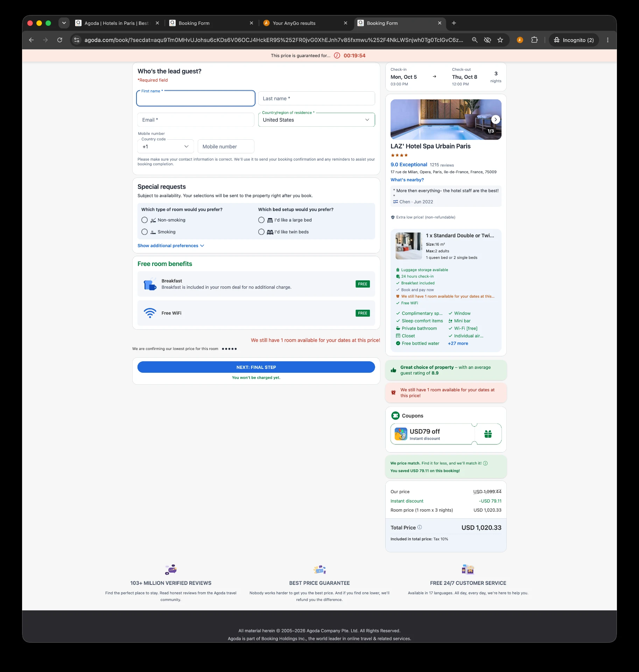Viewport: 639px width, 672px height.
Task: Click the 9.0 Exceptional rating link
Action: coord(409,164)
